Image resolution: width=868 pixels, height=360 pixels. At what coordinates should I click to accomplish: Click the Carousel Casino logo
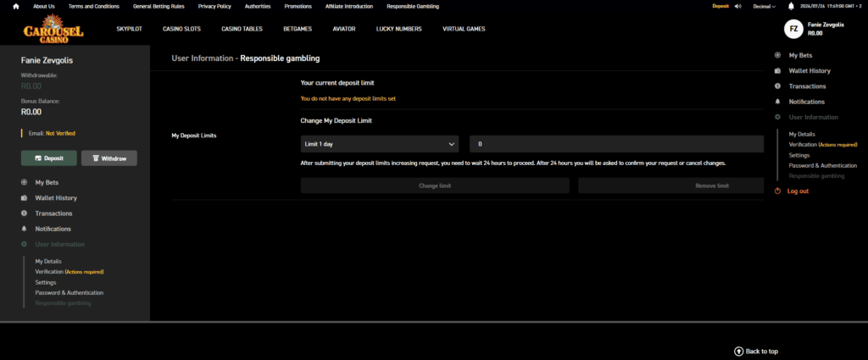pyautogui.click(x=53, y=30)
